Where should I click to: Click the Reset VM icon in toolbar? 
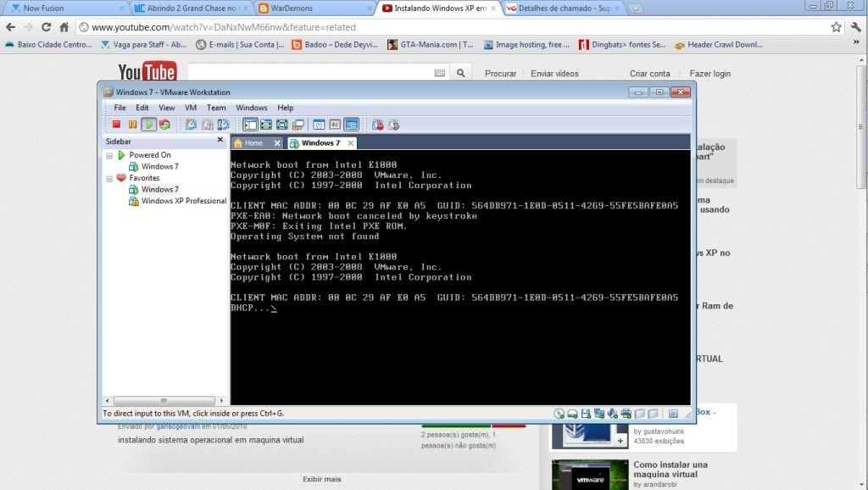[x=164, y=125]
